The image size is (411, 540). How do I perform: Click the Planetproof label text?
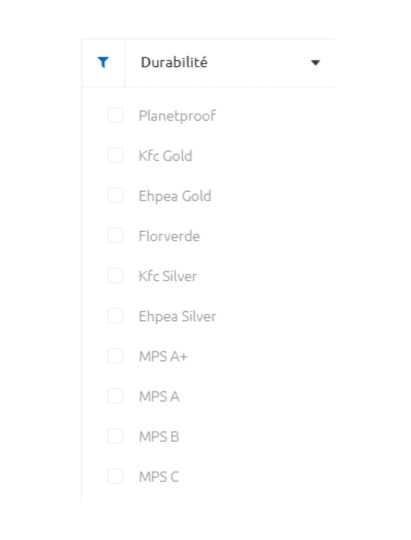point(177,116)
